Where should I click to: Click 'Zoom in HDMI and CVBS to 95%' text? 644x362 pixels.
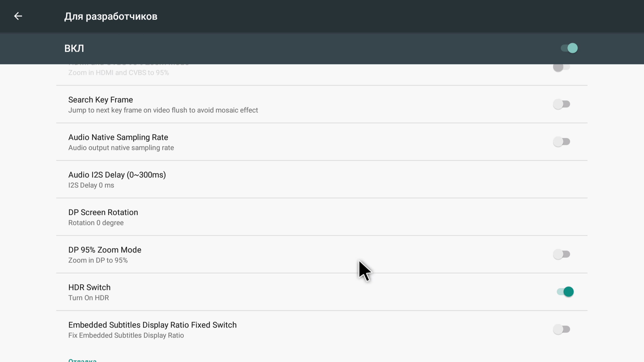[x=118, y=73]
